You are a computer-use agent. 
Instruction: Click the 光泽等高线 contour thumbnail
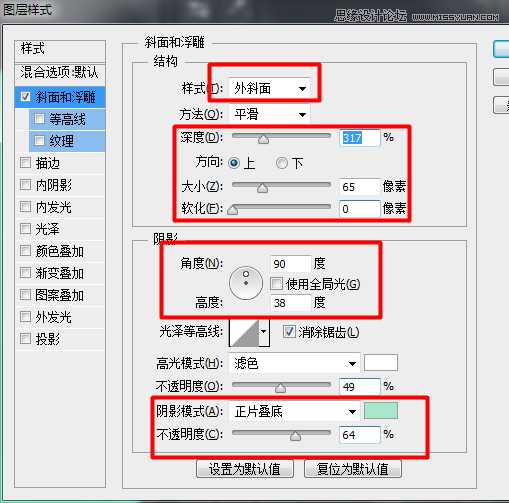point(244,333)
